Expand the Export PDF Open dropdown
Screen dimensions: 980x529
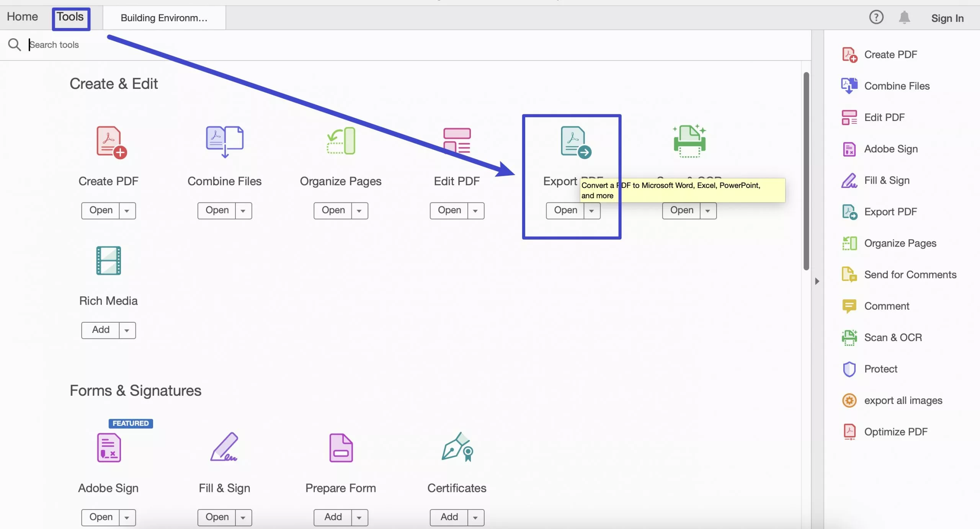(x=591, y=210)
